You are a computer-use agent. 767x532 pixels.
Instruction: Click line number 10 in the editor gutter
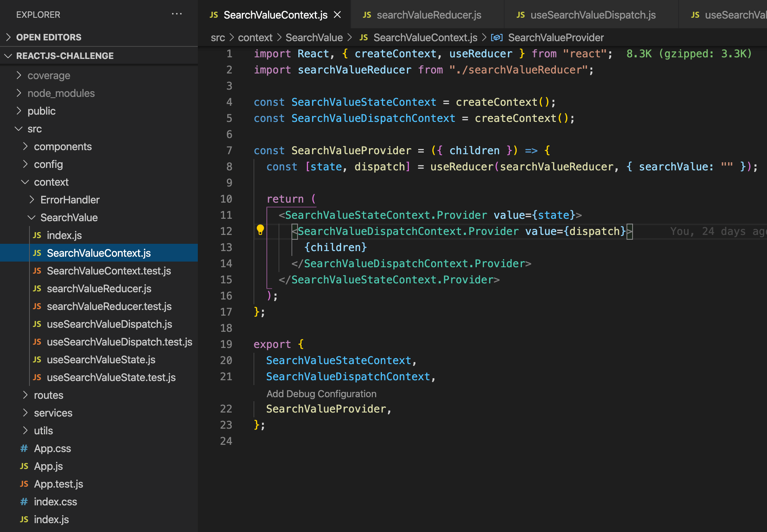click(x=226, y=199)
